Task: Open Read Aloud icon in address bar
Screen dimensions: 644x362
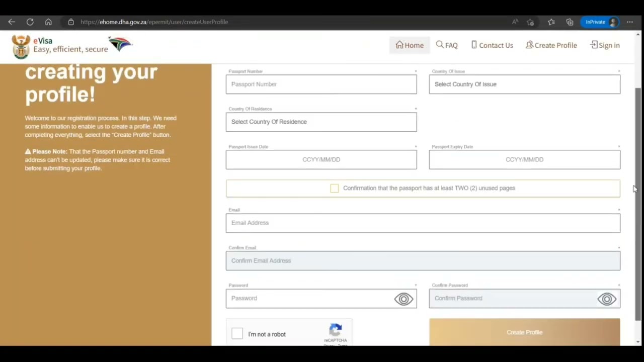Action: pyautogui.click(x=515, y=22)
